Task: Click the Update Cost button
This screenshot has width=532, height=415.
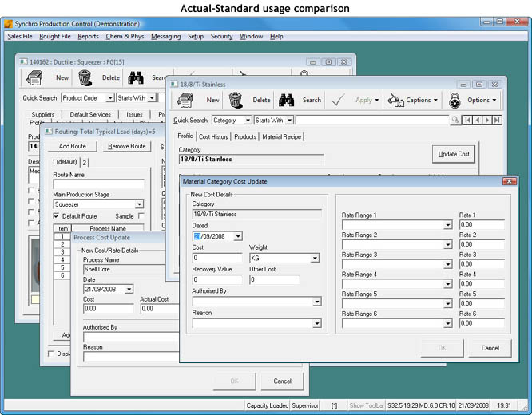Action: pyautogui.click(x=454, y=154)
